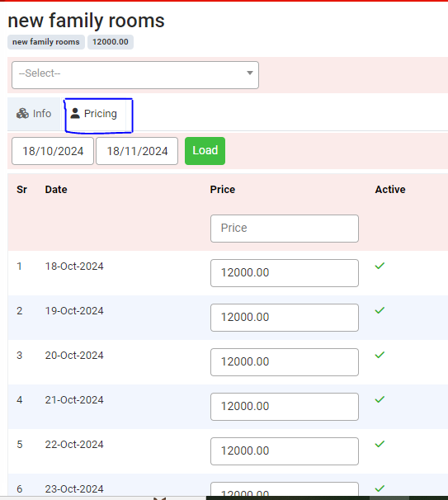Edit price field for 18-Oct-2024
Viewport: 448px width, 500px height.
tap(285, 273)
